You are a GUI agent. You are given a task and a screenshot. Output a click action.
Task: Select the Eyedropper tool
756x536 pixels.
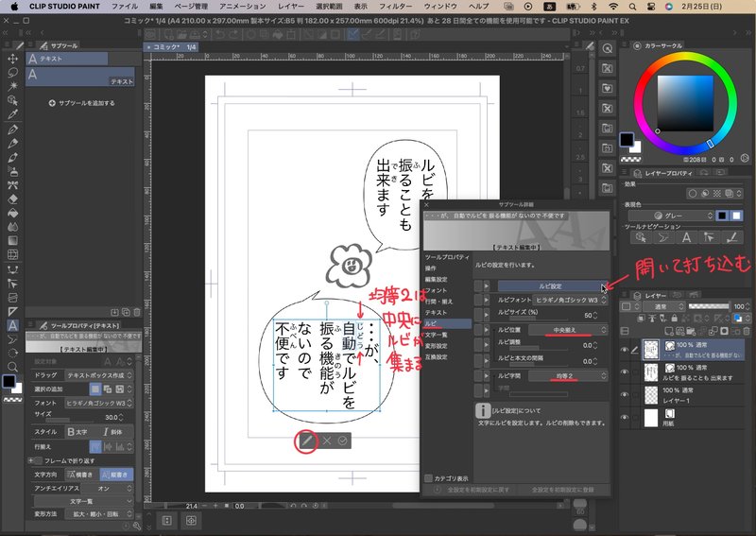[12, 114]
